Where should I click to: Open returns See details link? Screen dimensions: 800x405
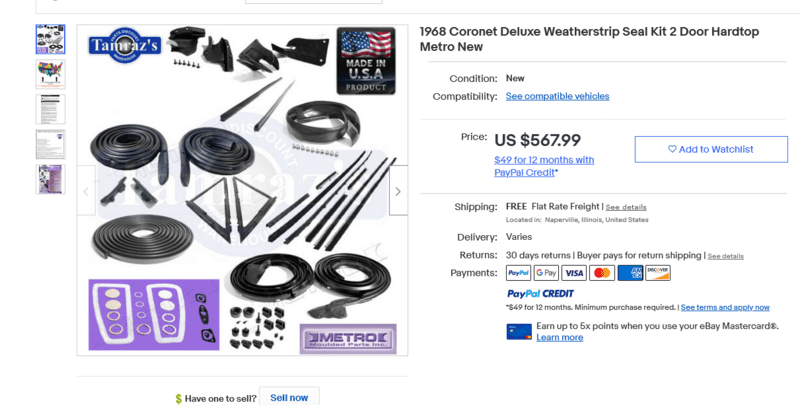[x=725, y=256]
